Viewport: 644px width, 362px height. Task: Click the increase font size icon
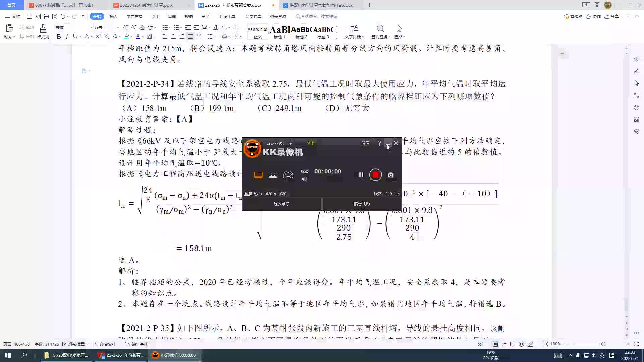[125, 27]
